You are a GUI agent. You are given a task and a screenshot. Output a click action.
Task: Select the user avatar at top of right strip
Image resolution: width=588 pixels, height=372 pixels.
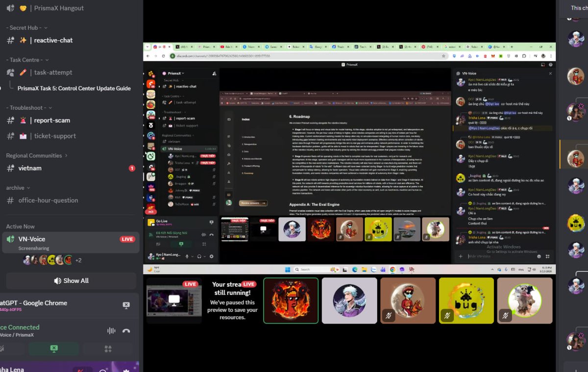coord(576,38)
